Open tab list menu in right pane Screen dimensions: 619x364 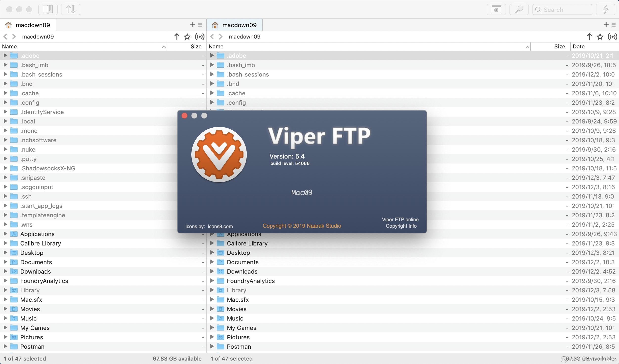click(x=614, y=25)
